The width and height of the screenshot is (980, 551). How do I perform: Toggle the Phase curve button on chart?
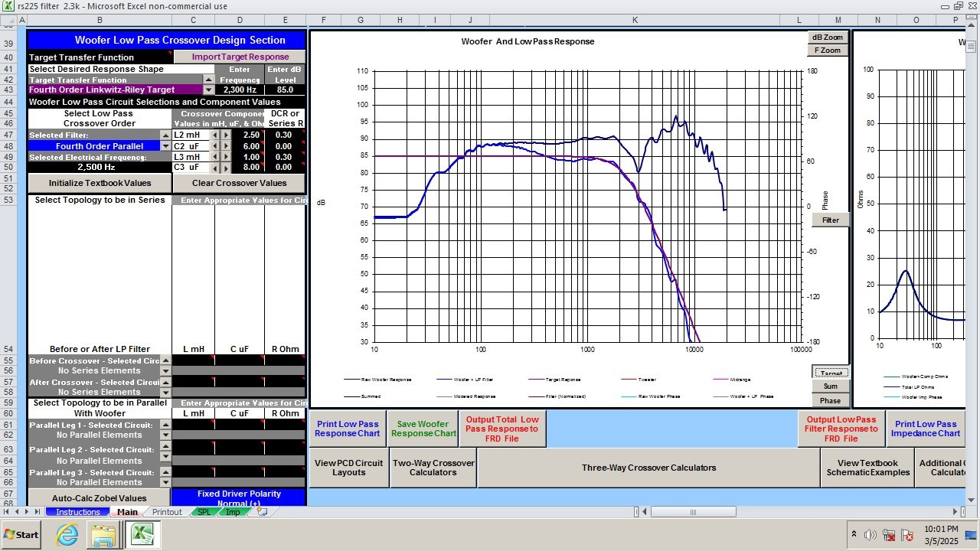click(x=831, y=400)
